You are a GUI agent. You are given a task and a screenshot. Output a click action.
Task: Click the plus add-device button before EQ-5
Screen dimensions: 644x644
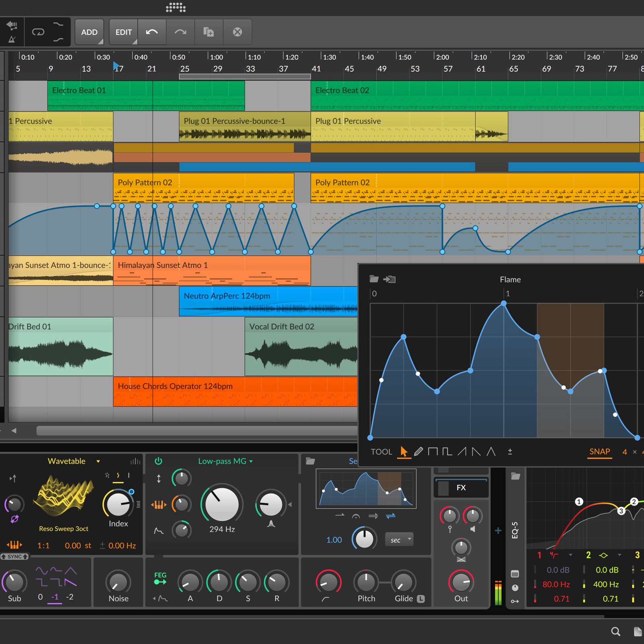pyautogui.click(x=498, y=530)
